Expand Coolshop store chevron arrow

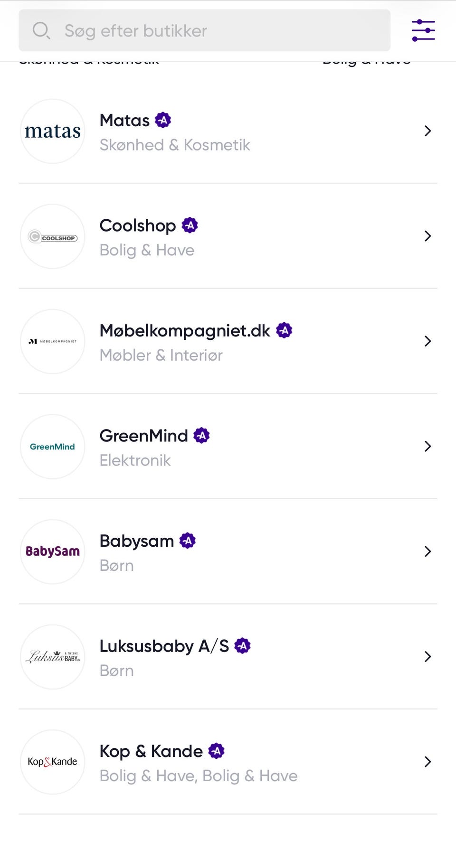tap(427, 236)
